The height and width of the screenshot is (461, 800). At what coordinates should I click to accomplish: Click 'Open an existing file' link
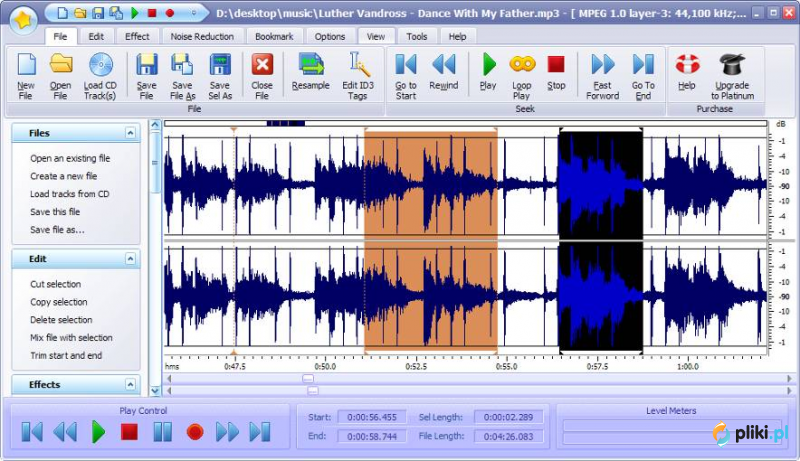point(70,158)
